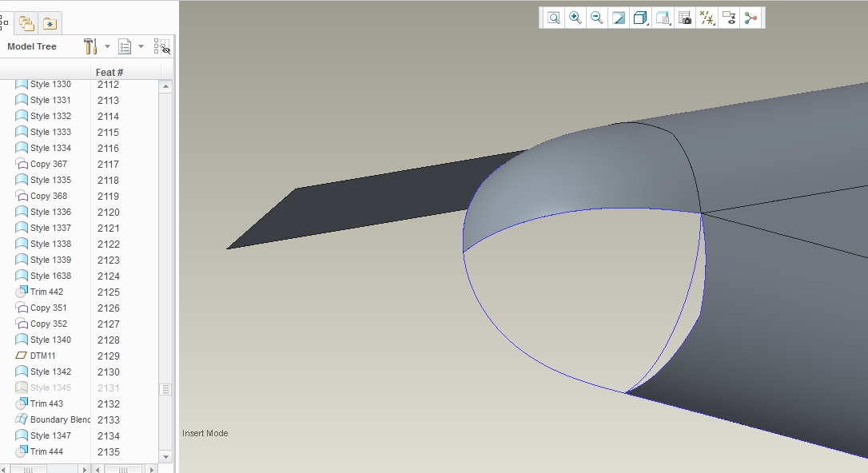Click the Model Tree Settings hammer icon
Viewport: 868px width, 473px height.
[90, 46]
